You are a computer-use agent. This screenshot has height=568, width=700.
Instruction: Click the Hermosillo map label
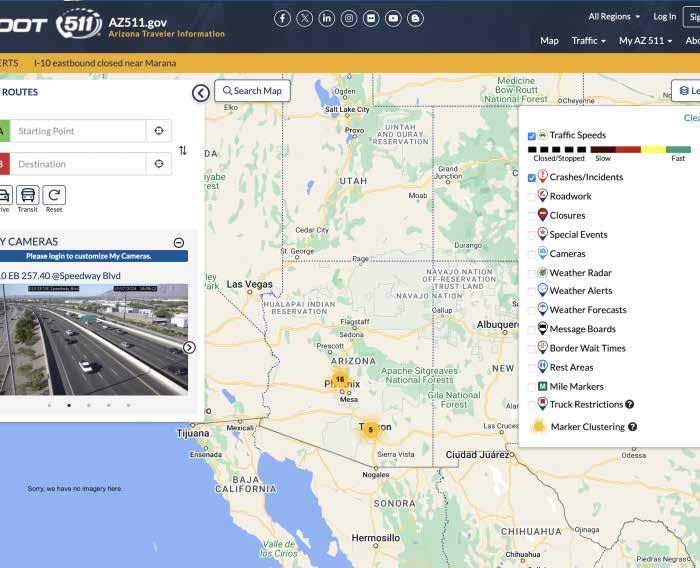point(375,538)
